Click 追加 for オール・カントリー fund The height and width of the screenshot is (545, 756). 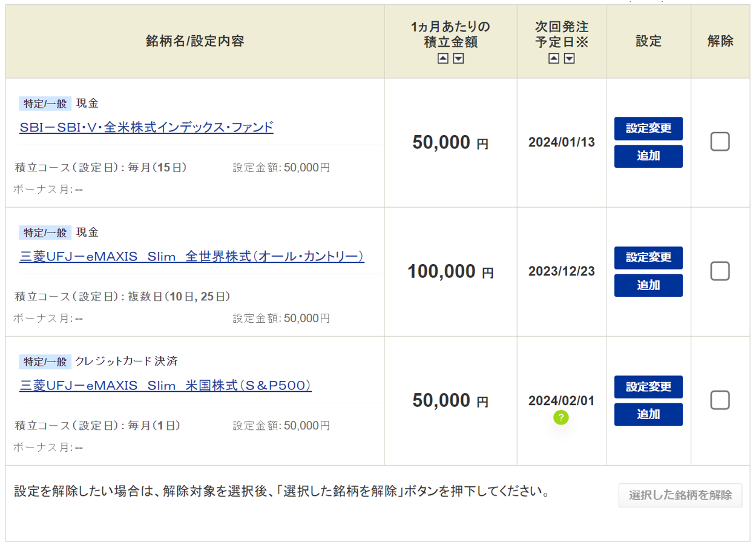[x=648, y=285]
